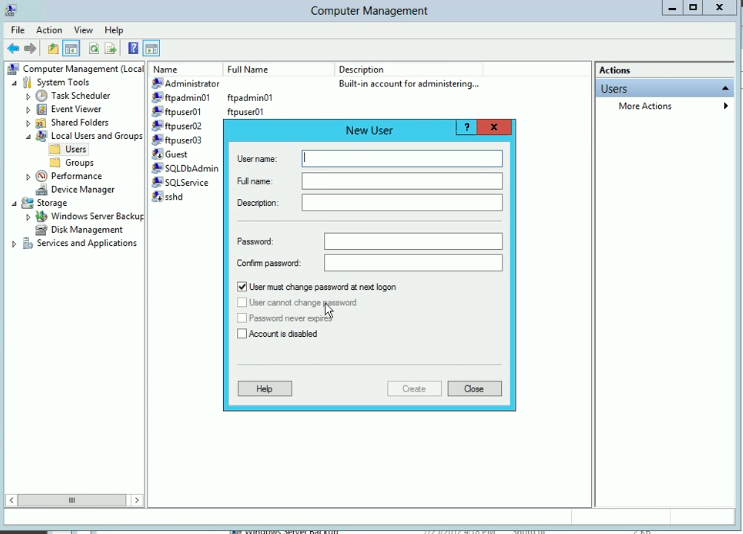
Task: Click the console tree horizontal scrollbar thumb
Action: tap(72, 500)
